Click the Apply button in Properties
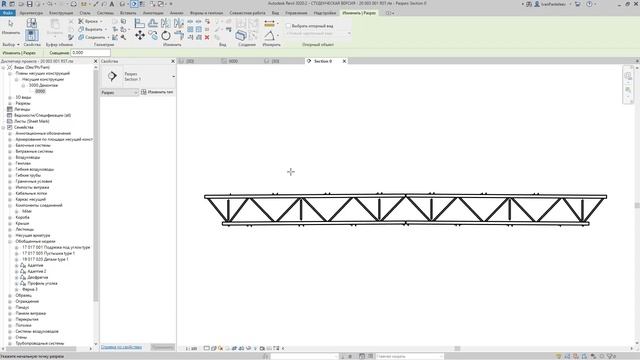This screenshot has height=360, width=640. (x=162, y=347)
